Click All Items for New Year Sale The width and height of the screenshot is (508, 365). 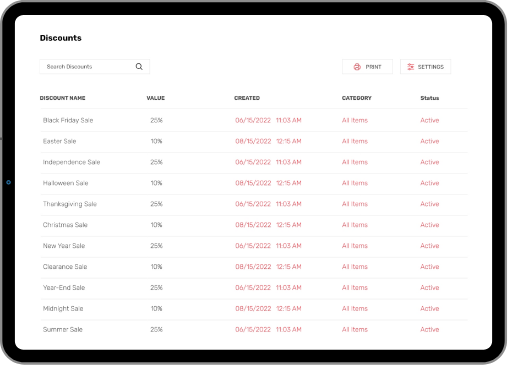click(x=355, y=246)
